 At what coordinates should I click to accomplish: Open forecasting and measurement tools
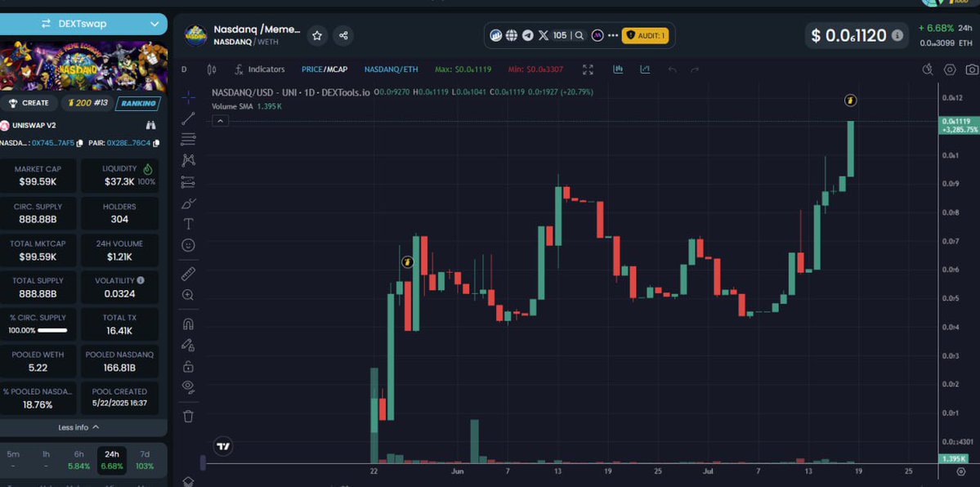188,182
